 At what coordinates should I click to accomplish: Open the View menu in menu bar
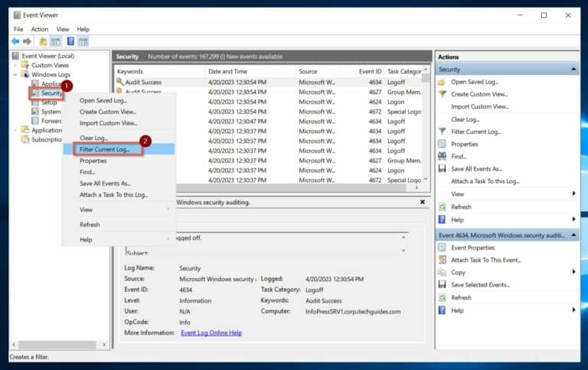coord(63,29)
